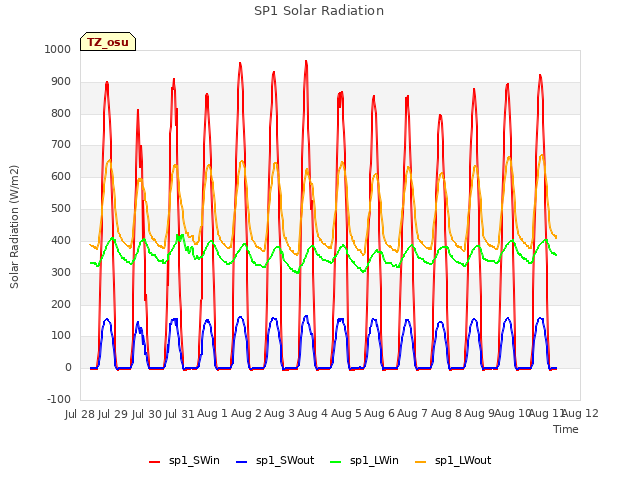This screenshot has height=480, width=640.
Task: Click the 700 y-axis tick label
Action: click(61, 144)
